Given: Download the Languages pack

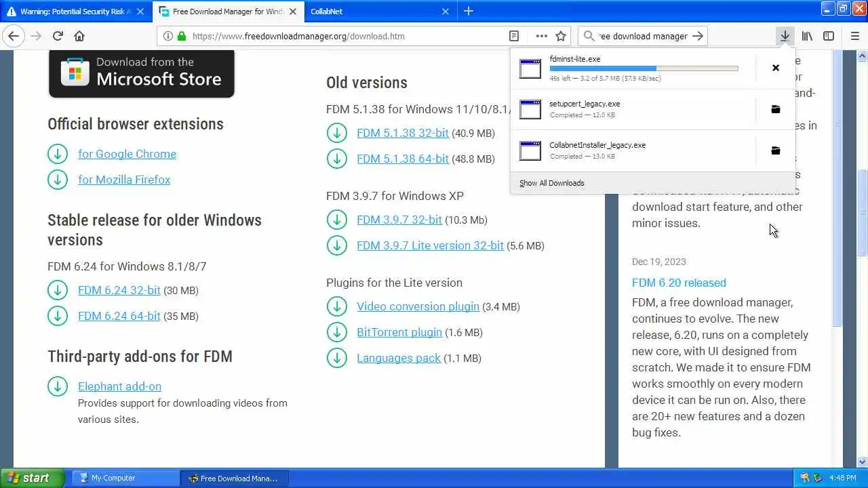Looking at the screenshot, I should 399,358.
